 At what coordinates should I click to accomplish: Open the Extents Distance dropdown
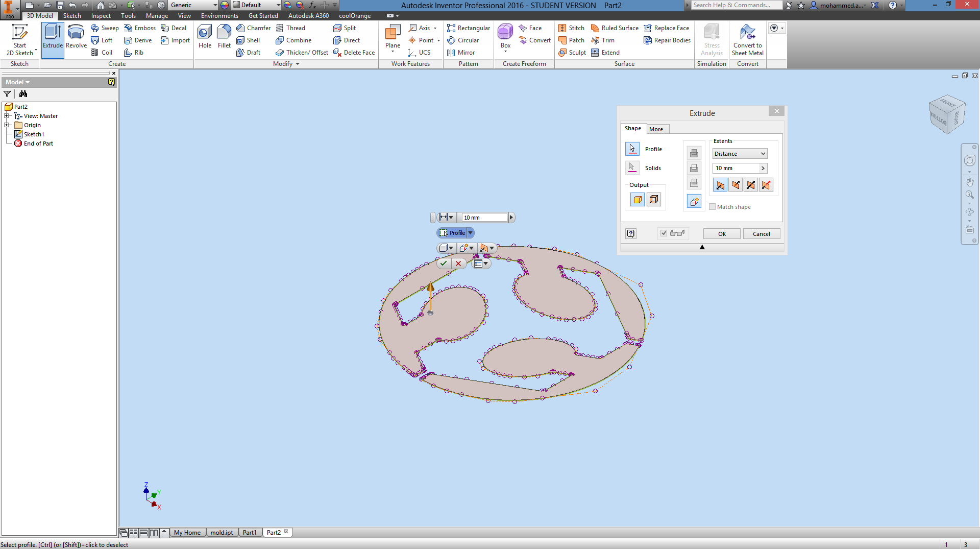[x=740, y=154]
